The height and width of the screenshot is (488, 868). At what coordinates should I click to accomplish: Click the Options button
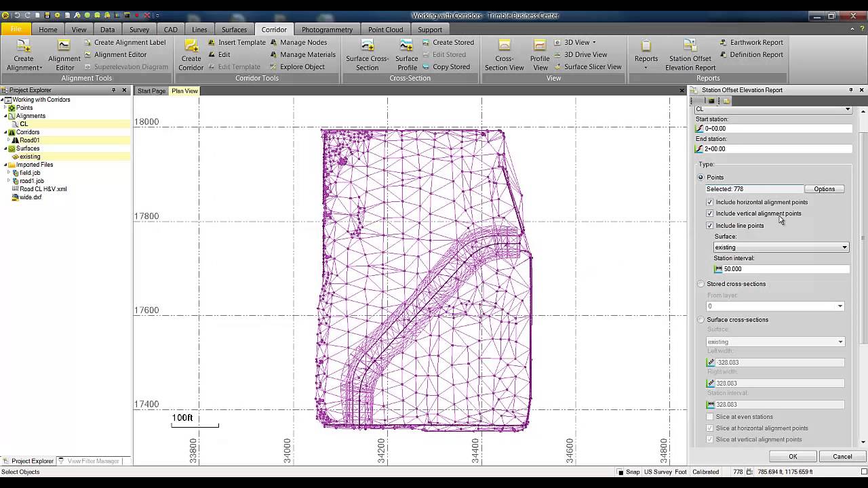click(824, 189)
